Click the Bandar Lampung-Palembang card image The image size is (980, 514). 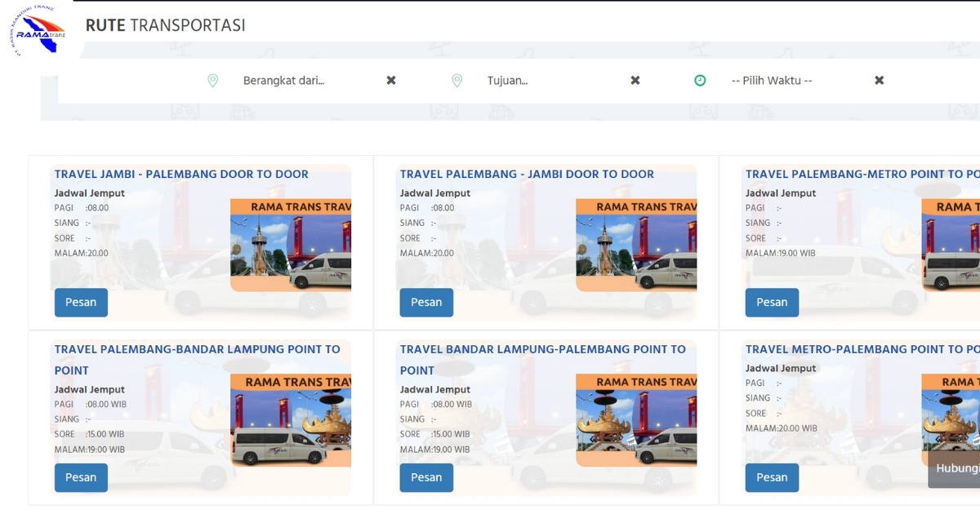pyautogui.click(x=636, y=420)
